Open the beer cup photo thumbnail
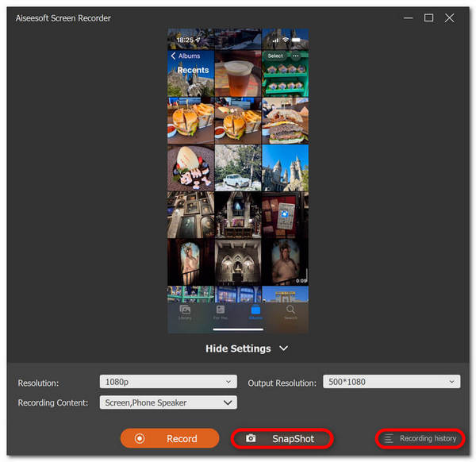The height and width of the screenshot is (462, 476). [238, 73]
